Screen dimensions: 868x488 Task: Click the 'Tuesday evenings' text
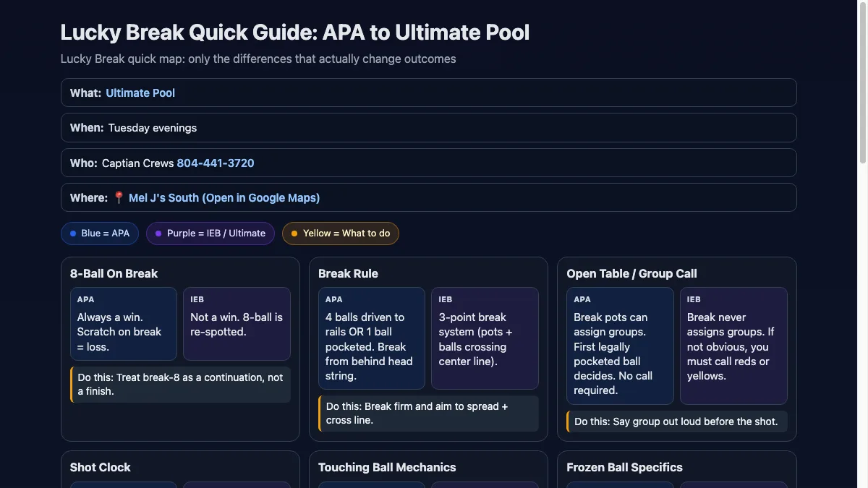click(x=153, y=128)
